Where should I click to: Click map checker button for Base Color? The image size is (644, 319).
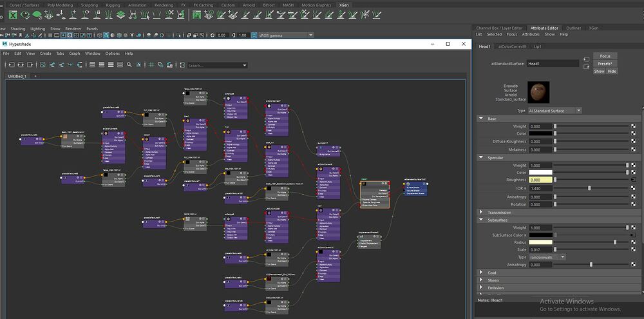pos(633,133)
